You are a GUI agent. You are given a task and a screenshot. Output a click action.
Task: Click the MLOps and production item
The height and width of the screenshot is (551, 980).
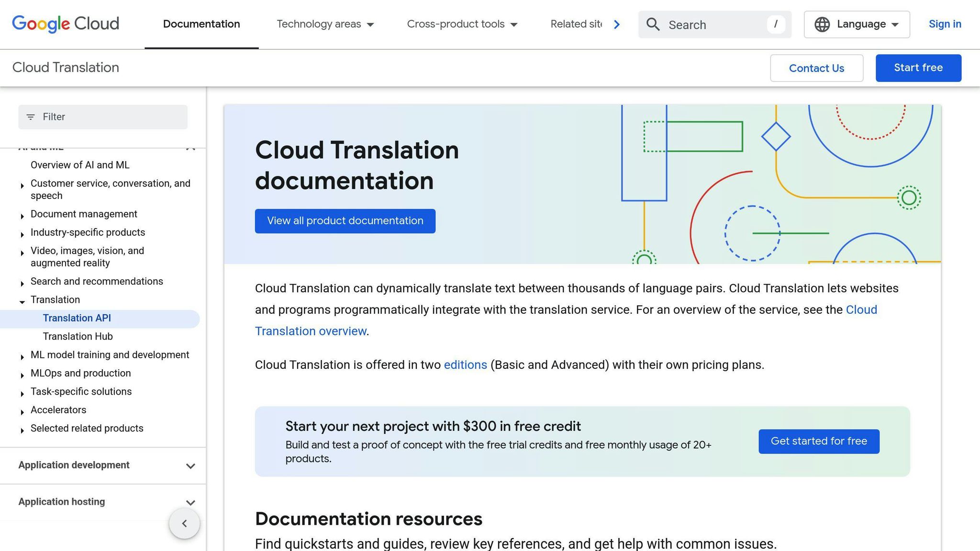point(80,374)
